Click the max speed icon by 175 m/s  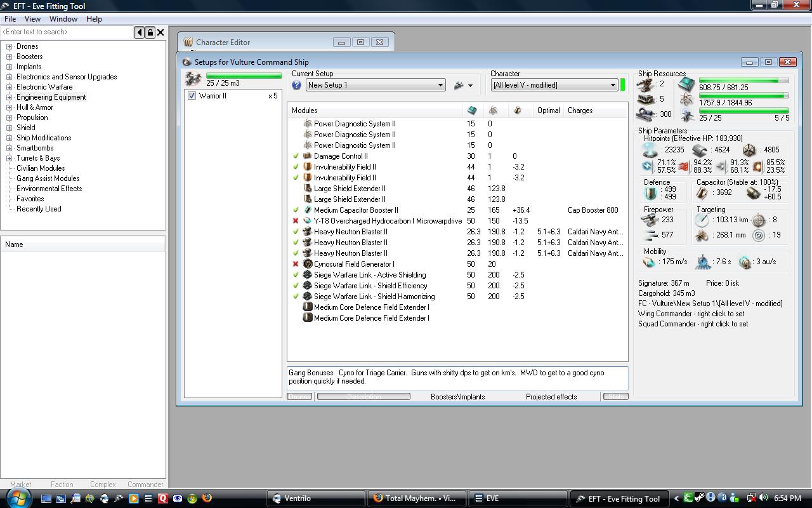(x=649, y=262)
